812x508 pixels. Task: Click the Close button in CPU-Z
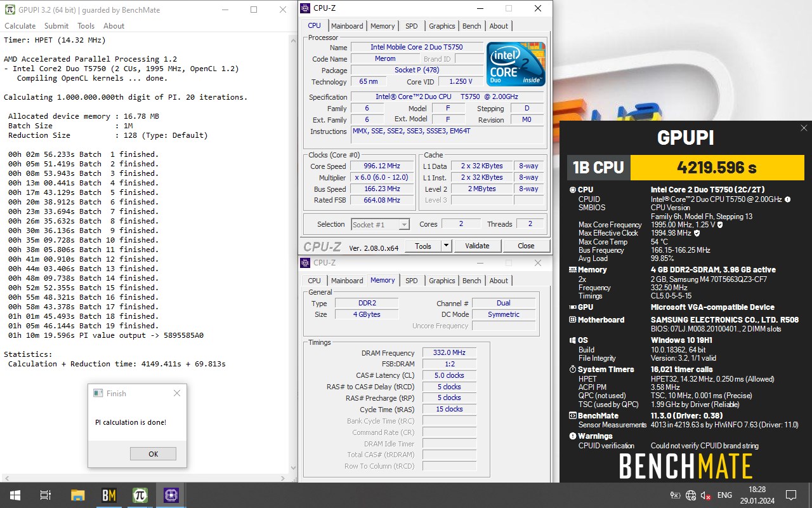coord(526,246)
